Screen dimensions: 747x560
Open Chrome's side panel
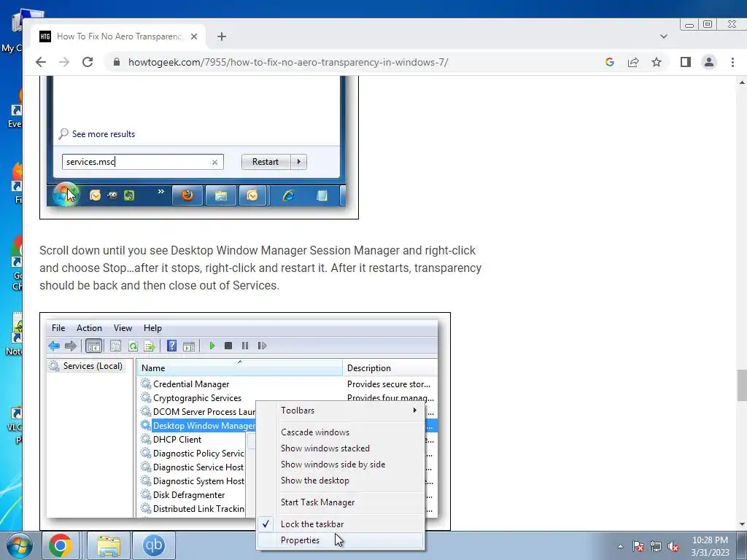[x=685, y=62]
